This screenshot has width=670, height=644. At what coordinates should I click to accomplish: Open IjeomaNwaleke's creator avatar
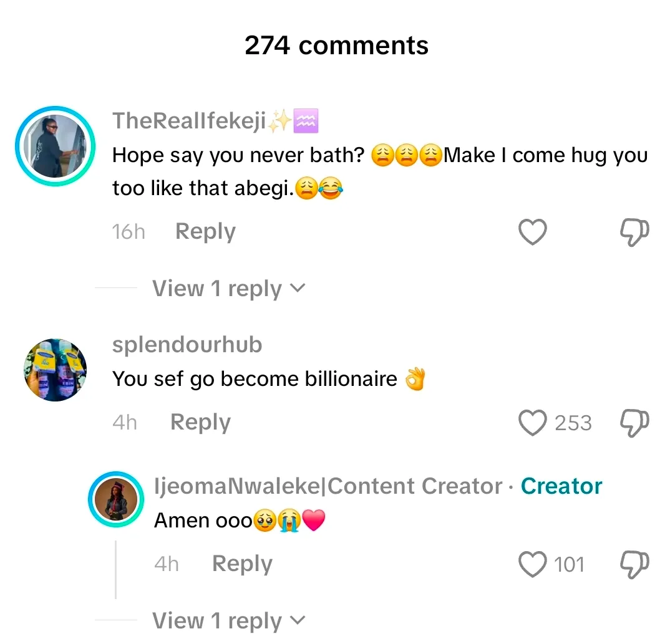tap(117, 500)
